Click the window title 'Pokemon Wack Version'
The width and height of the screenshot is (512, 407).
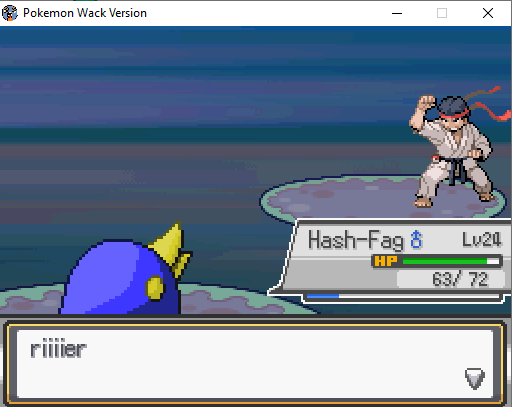tap(85, 13)
